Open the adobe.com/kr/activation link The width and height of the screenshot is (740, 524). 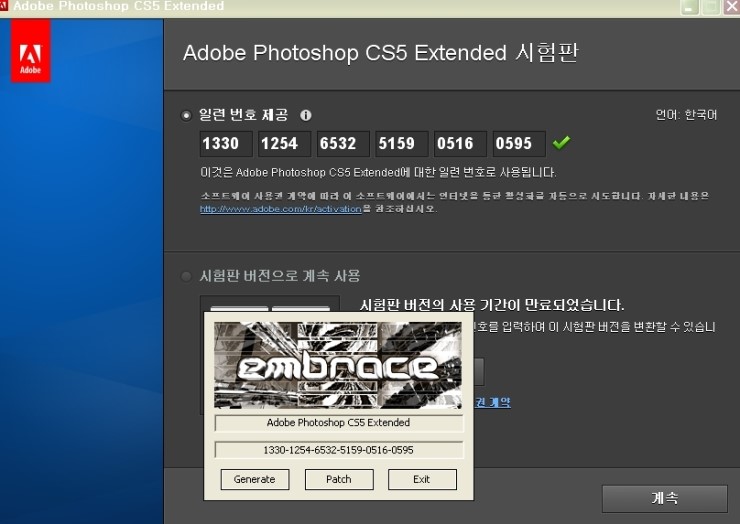[281, 209]
